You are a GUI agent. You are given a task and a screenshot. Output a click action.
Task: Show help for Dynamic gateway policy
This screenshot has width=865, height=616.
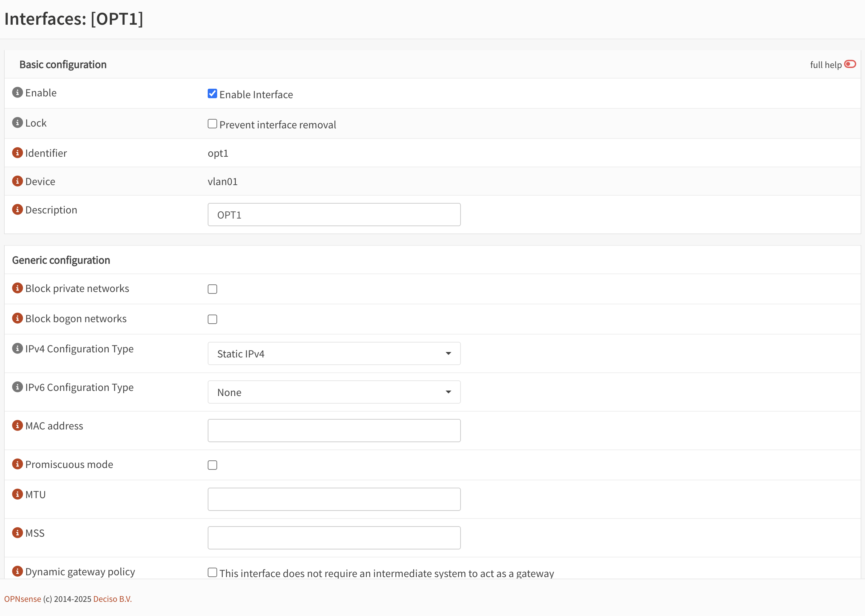point(17,571)
